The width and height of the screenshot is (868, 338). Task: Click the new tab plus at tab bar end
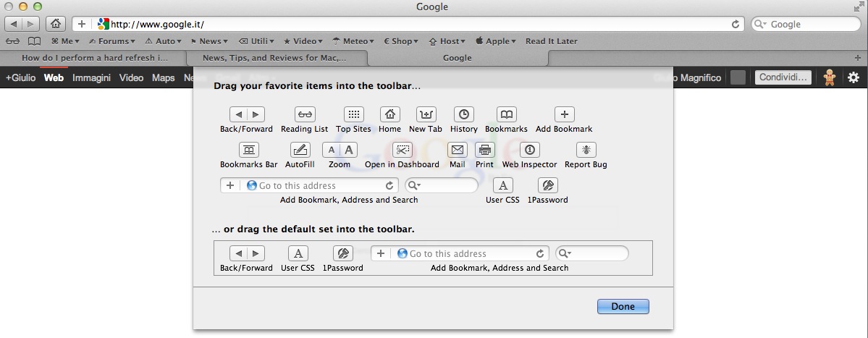857,57
